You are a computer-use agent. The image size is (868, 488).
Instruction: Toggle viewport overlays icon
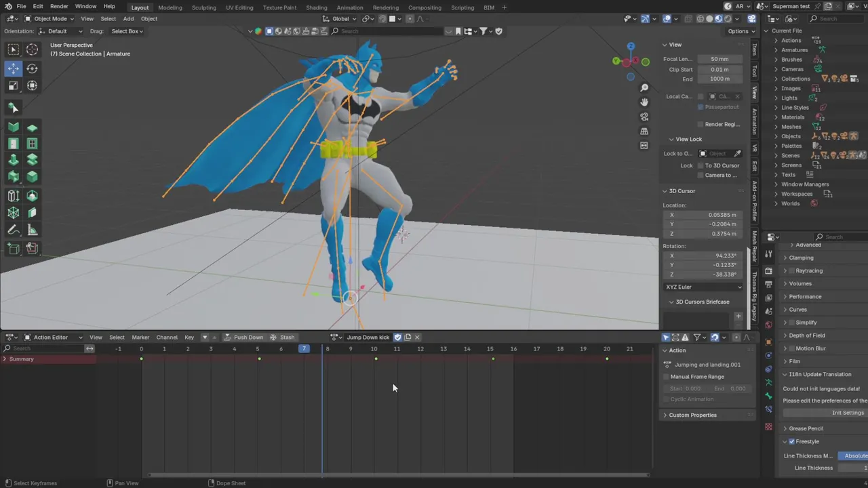[x=667, y=19]
